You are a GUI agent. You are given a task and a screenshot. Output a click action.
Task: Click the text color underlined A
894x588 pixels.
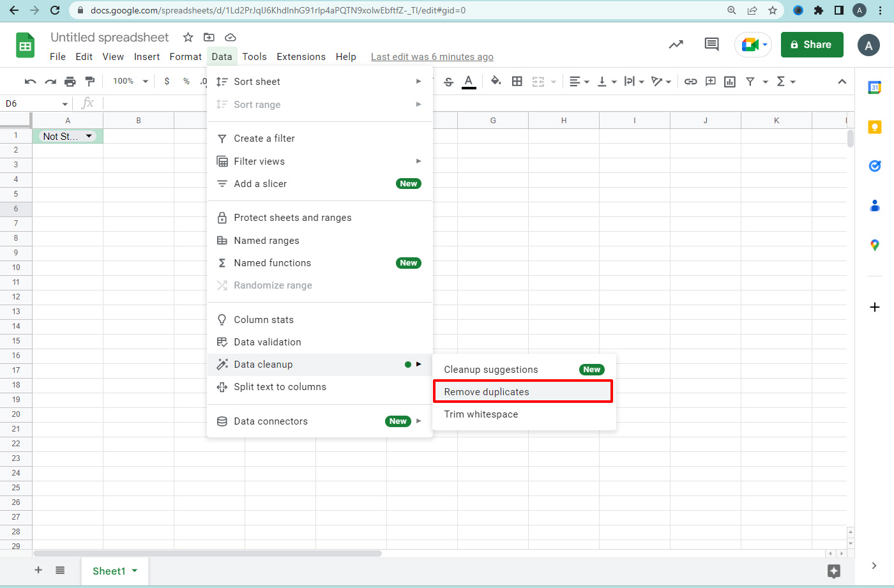[x=469, y=81]
